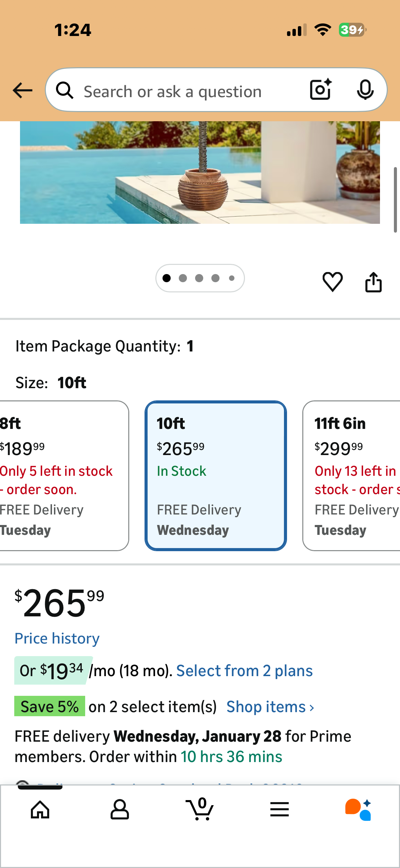Open the camera lens search icon
This screenshot has height=868, width=400.
click(320, 90)
